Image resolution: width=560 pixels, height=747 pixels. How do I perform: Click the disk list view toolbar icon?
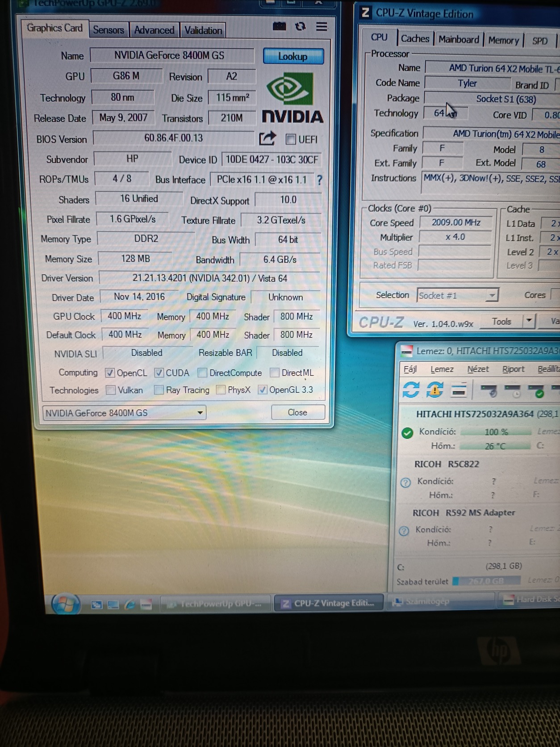click(459, 390)
